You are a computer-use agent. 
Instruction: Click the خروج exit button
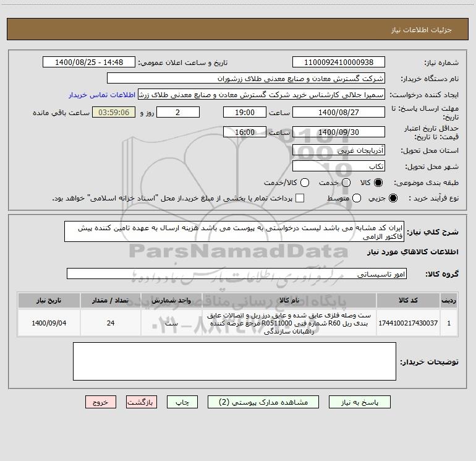101,402
